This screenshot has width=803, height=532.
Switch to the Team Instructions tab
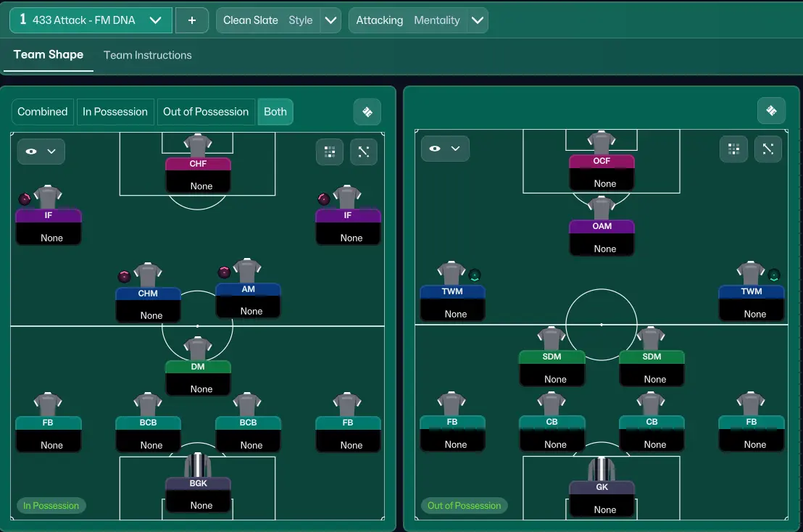point(148,55)
